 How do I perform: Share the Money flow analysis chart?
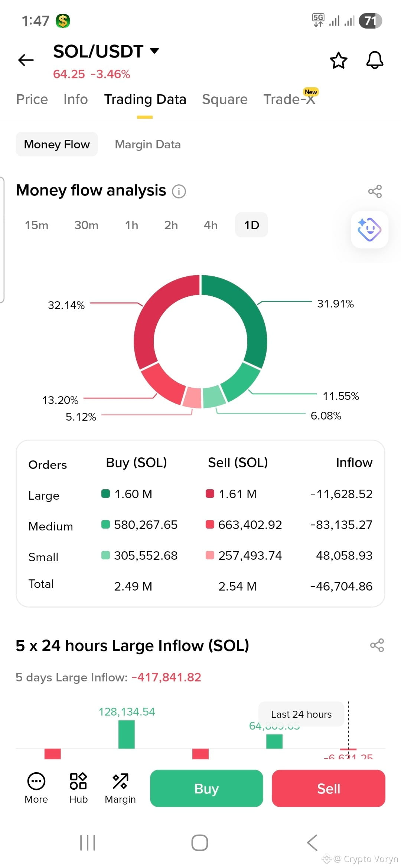coord(375,191)
